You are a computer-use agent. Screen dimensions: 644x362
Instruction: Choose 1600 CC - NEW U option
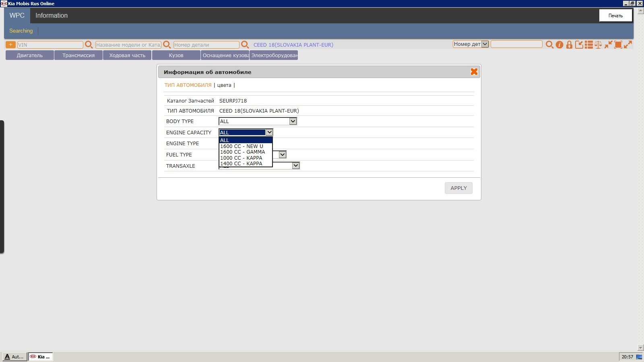click(x=246, y=146)
